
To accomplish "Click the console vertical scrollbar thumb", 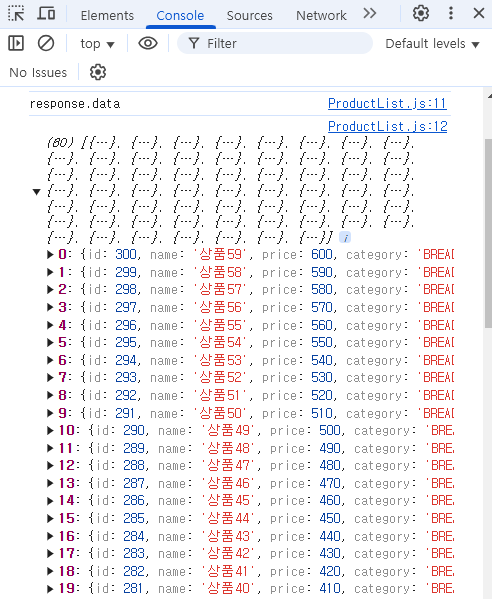I will coord(488,233).
